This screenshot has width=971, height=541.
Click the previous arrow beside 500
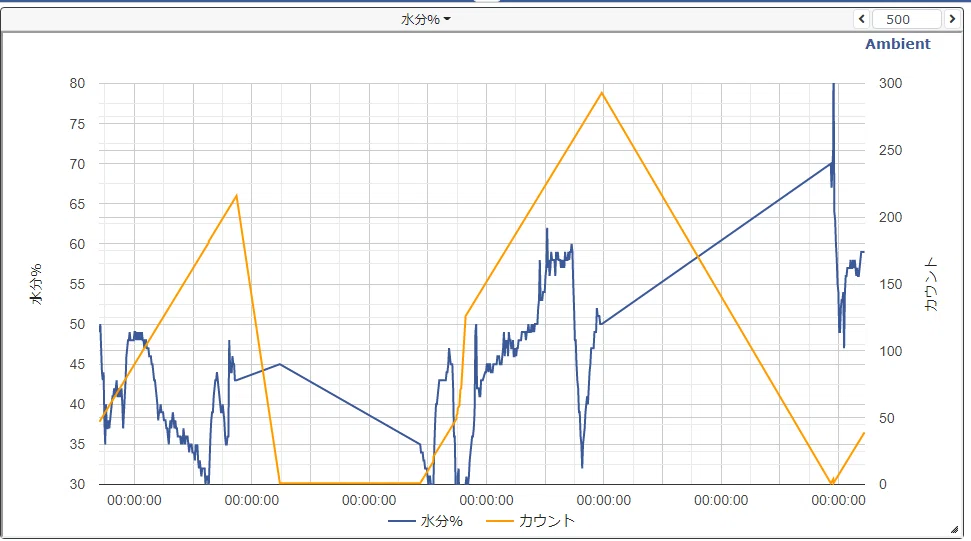[x=861, y=19]
